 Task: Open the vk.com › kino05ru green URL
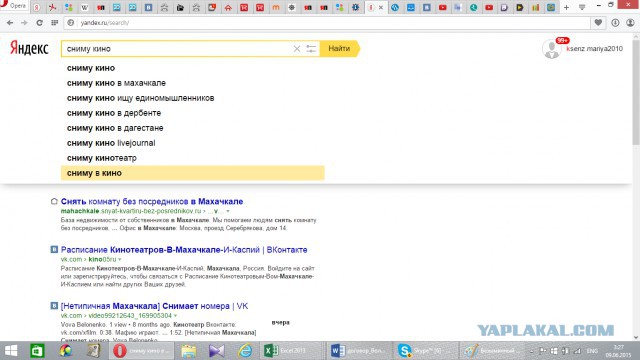pyautogui.click(x=89, y=259)
